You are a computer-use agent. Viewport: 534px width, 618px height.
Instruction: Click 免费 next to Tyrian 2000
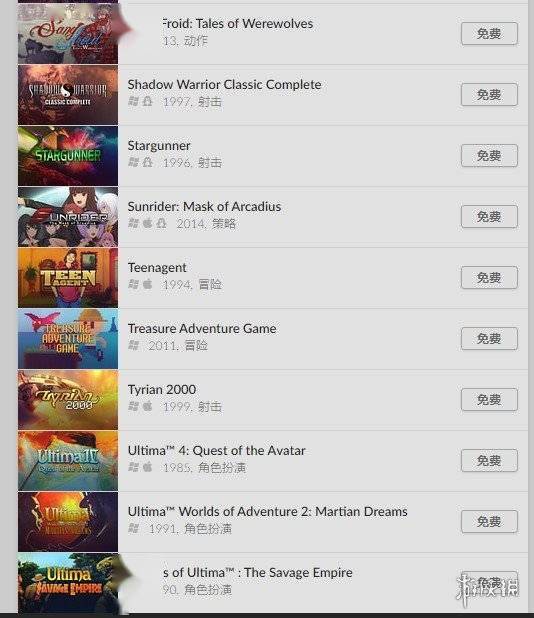[489, 400]
